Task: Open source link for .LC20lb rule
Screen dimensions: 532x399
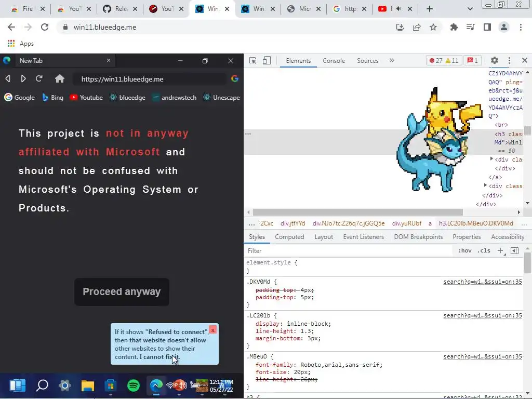Action: pyautogui.click(x=483, y=315)
